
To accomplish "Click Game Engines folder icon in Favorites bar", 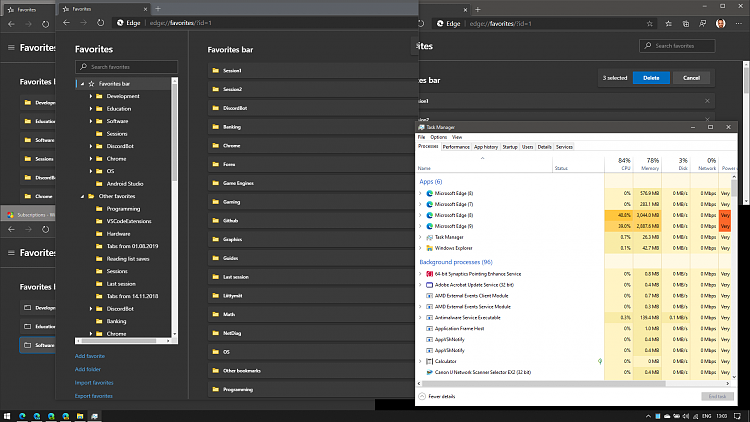I will point(216,183).
